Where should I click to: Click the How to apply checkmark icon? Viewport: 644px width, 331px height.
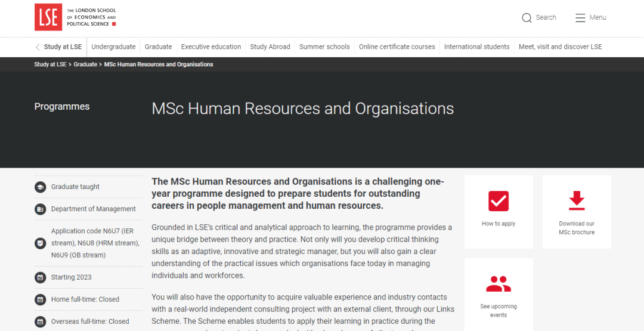point(499,201)
